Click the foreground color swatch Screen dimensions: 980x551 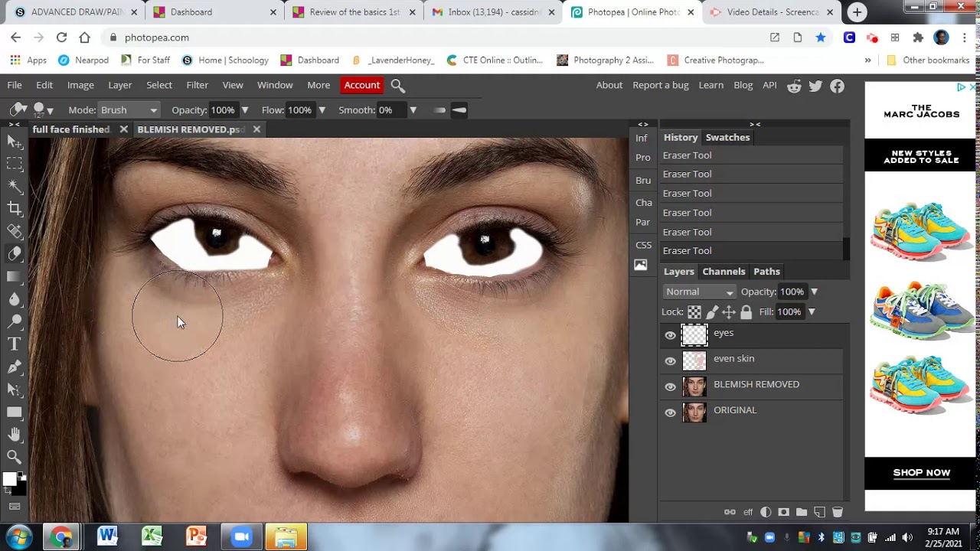(9, 479)
